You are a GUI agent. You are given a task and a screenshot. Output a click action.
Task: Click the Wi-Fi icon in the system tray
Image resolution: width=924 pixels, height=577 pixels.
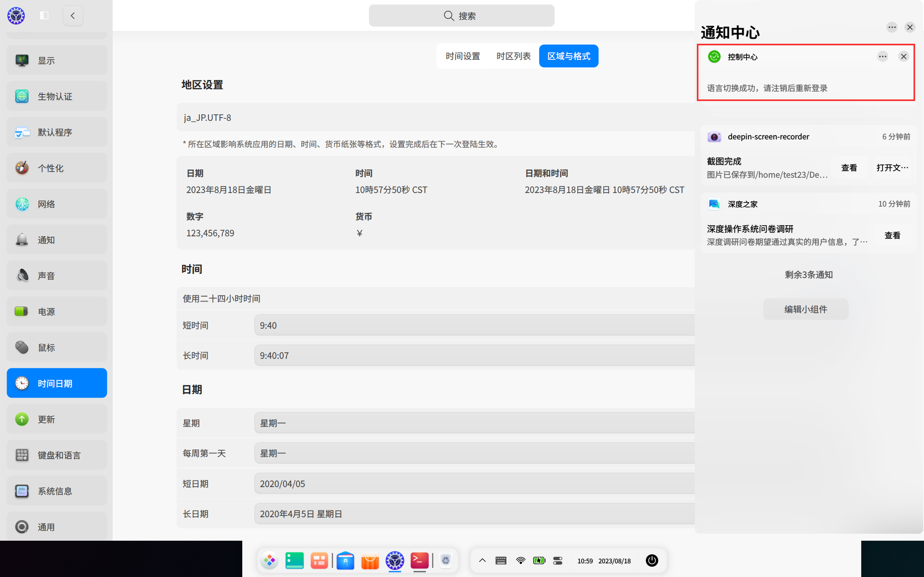click(x=520, y=561)
